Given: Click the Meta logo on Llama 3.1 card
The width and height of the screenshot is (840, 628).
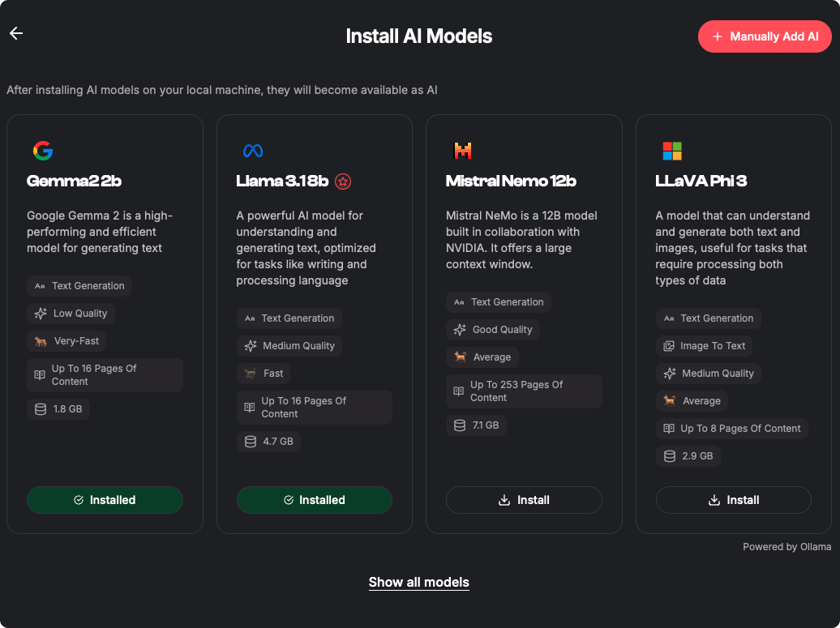Looking at the screenshot, I should [x=252, y=151].
